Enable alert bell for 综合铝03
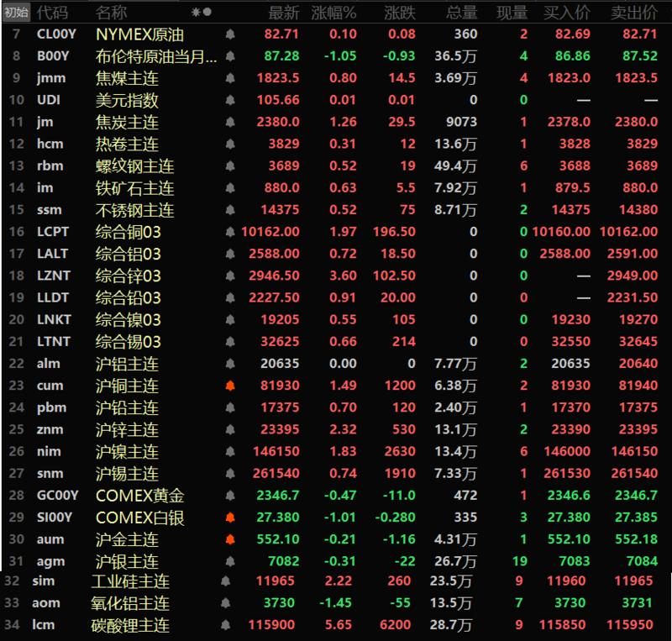The image size is (672, 641). (x=230, y=254)
